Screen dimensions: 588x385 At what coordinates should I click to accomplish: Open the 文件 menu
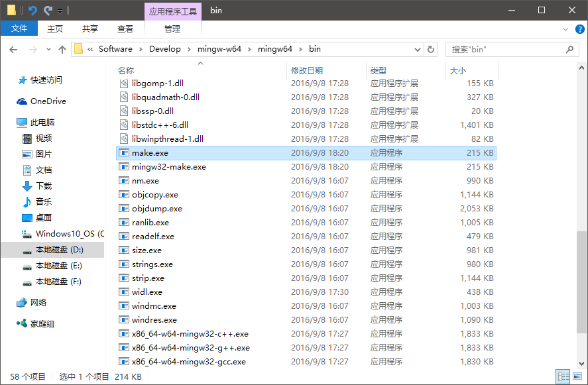pyautogui.click(x=19, y=28)
